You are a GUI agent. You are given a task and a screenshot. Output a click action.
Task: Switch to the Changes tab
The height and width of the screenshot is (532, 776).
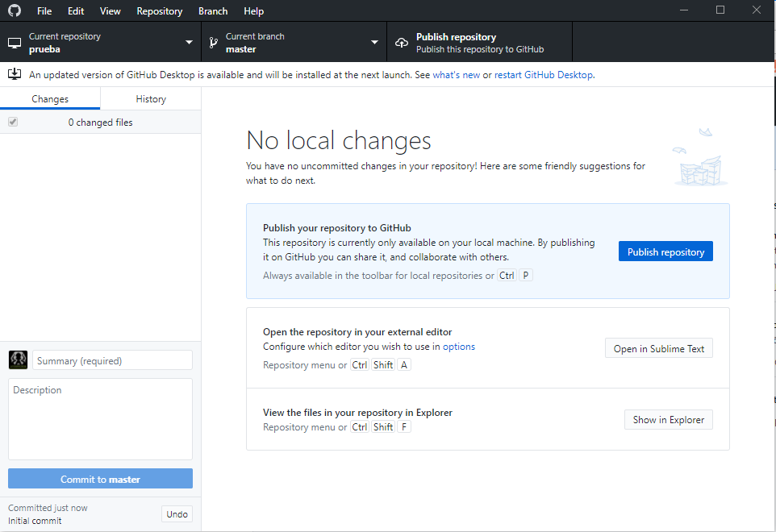(50, 98)
